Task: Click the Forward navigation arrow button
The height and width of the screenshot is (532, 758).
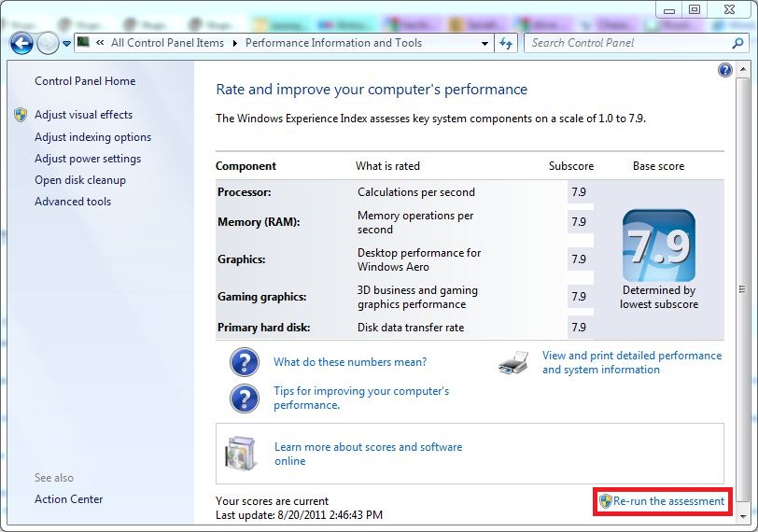Action: 48,44
